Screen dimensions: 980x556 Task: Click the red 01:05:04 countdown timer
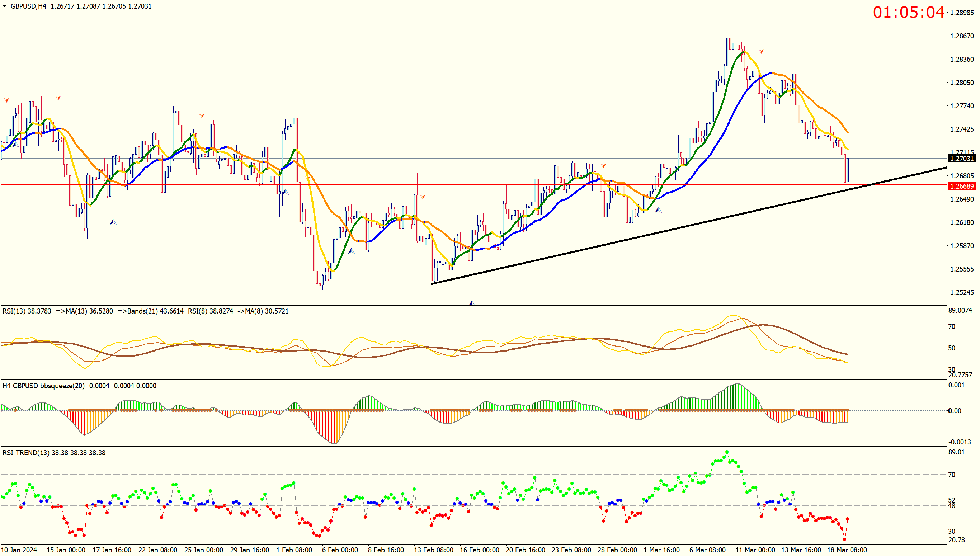point(908,12)
